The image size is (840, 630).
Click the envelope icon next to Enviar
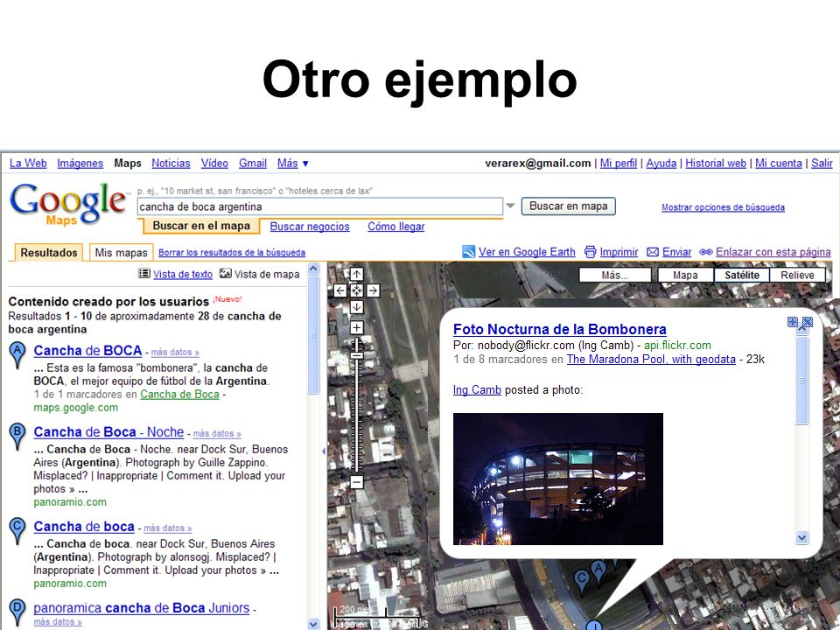click(x=653, y=252)
